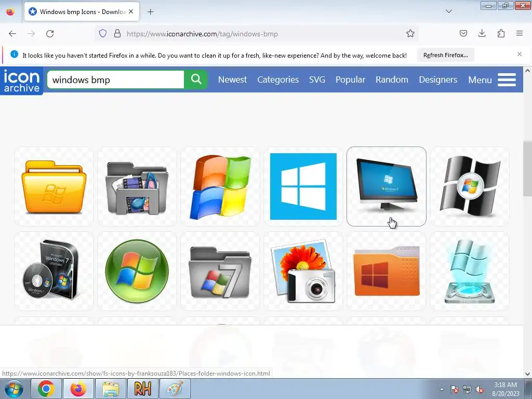This screenshot has height=399, width=532.
Task: Open Designers page
Action: 438,79
